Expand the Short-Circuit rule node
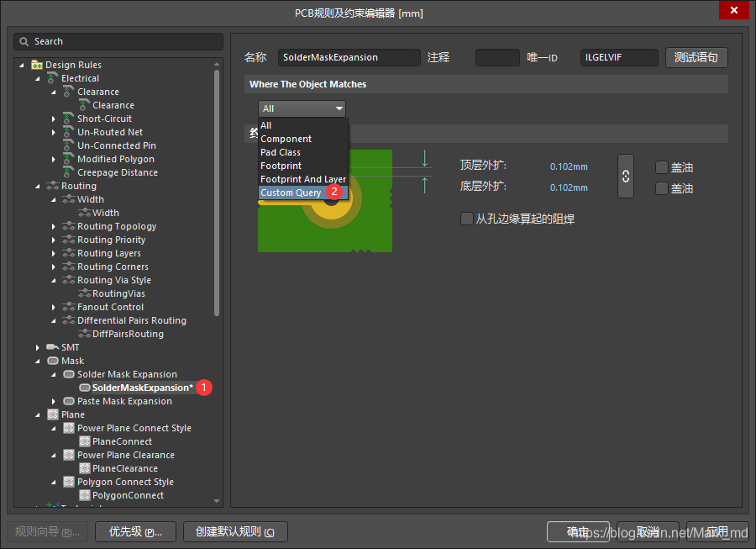756x549 pixels. pos(54,119)
